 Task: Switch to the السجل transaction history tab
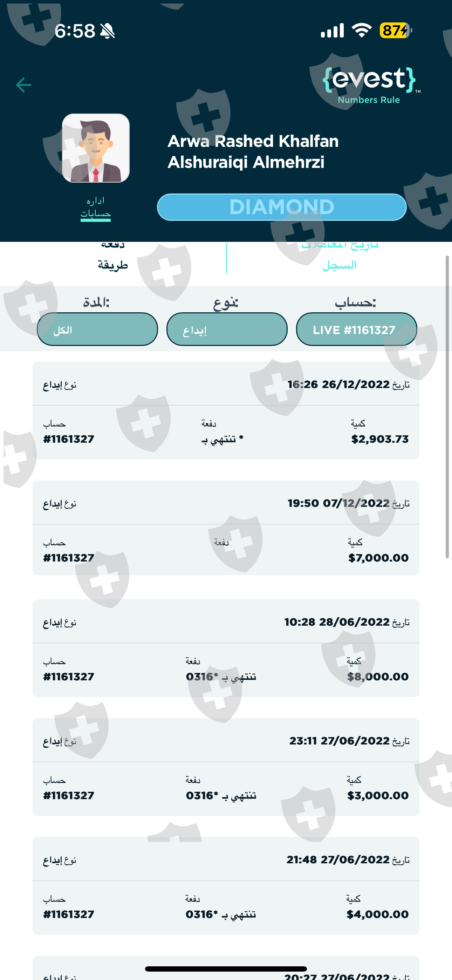pyautogui.click(x=340, y=259)
